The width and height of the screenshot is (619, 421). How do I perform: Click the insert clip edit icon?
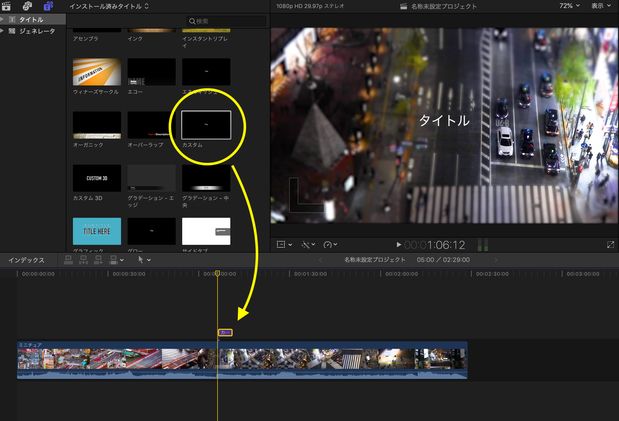83,259
